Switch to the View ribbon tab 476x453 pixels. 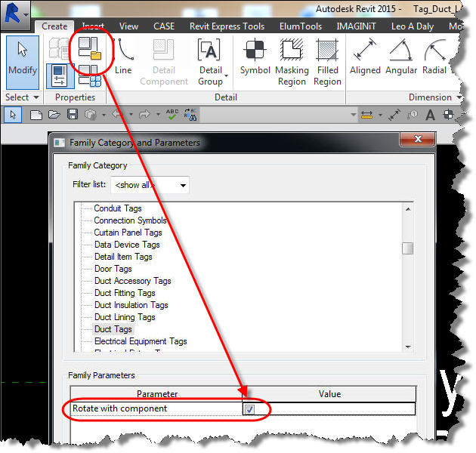tap(128, 26)
